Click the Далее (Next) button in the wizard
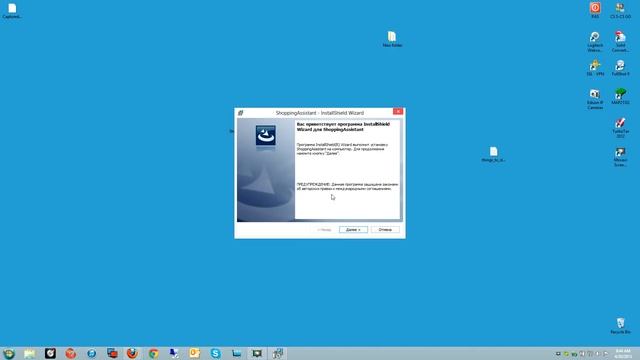Viewport: 640px width, 360px height. tap(353, 230)
